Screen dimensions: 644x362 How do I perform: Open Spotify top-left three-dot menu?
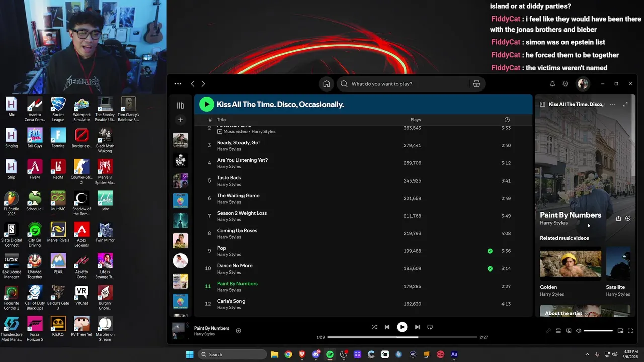pos(178,84)
